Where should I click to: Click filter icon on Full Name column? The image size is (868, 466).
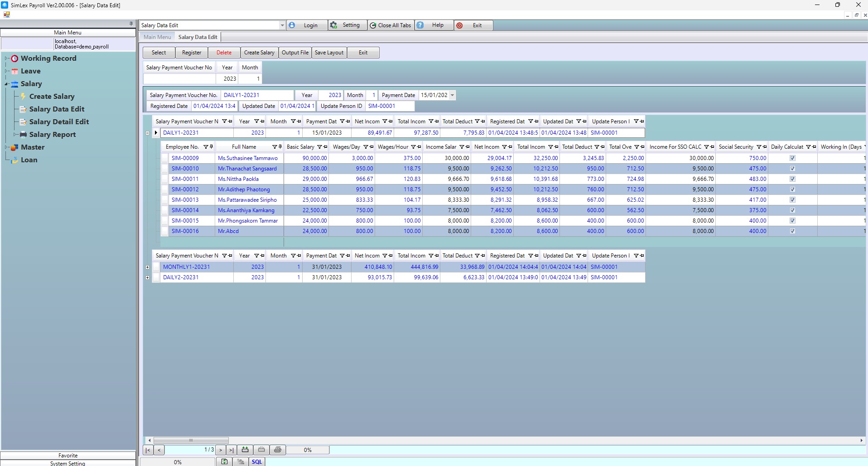coord(274,147)
